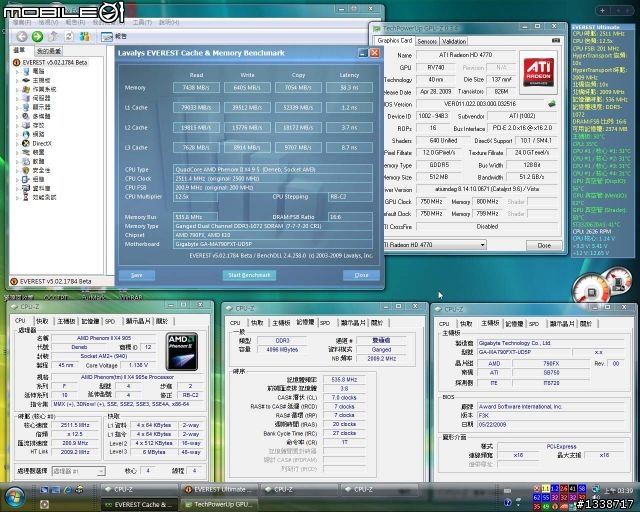640x512 pixels.
Task: Switch to EVEREST Ultimate taskbar button
Action: point(219,489)
